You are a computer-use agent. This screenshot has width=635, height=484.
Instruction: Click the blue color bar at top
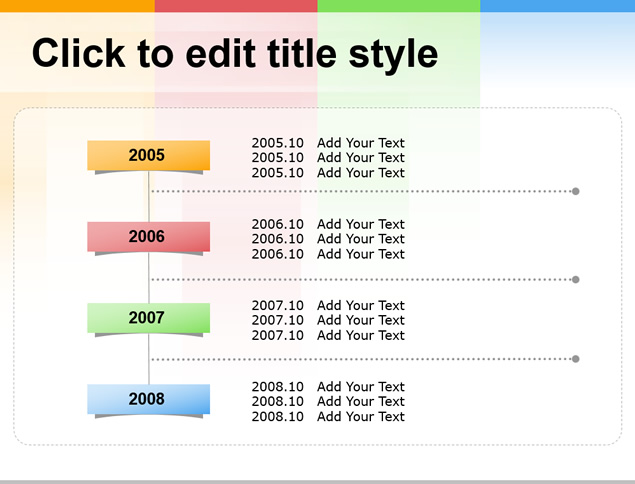click(558, 6)
